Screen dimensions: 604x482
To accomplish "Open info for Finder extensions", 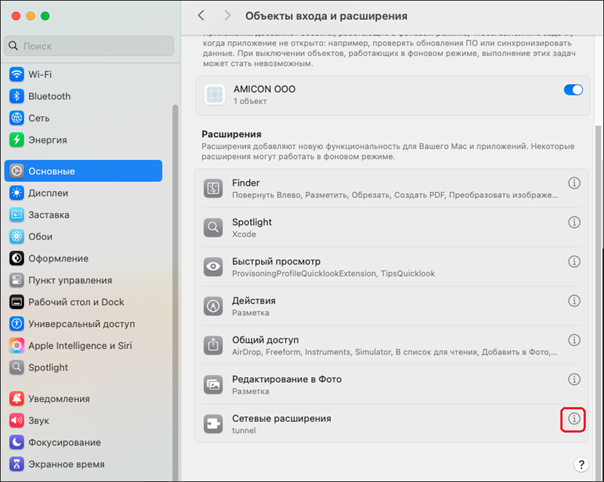I will pyautogui.click(x=574, y=184).
